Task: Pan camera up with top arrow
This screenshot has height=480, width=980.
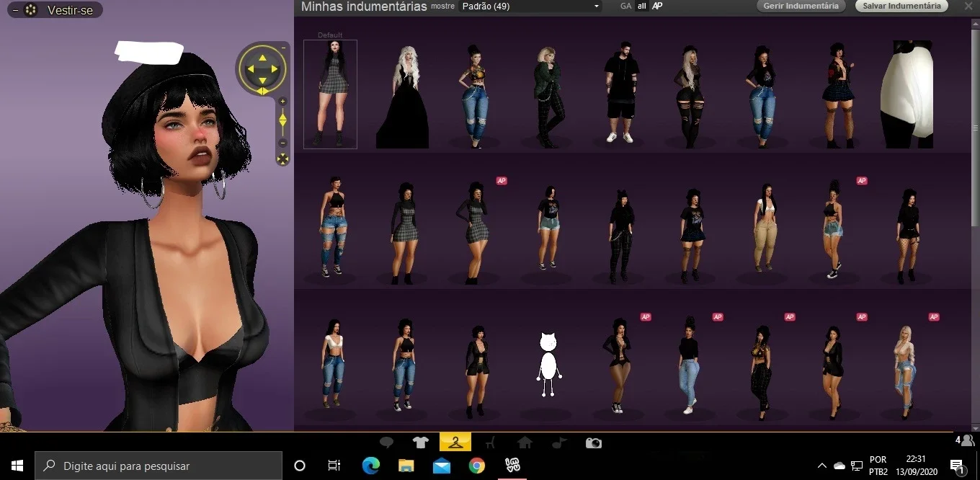Action: 262,58
